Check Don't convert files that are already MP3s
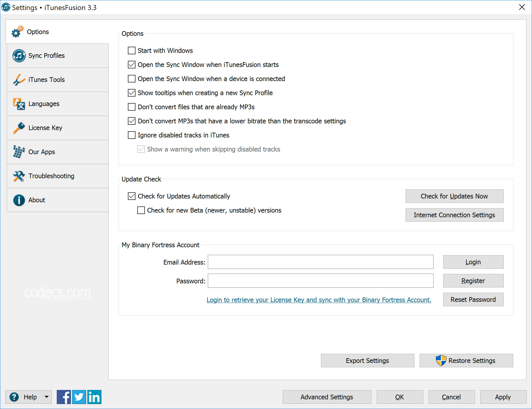This screenshot has height=409, width=532. 132,107
